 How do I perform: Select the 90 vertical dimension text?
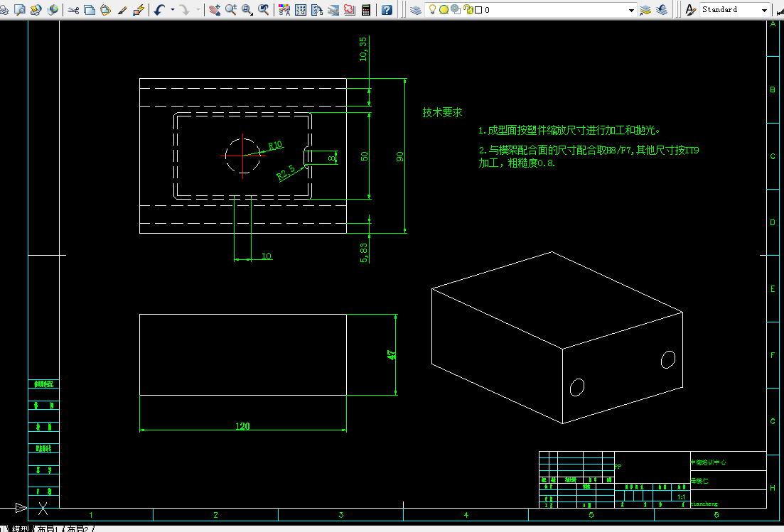399,156
